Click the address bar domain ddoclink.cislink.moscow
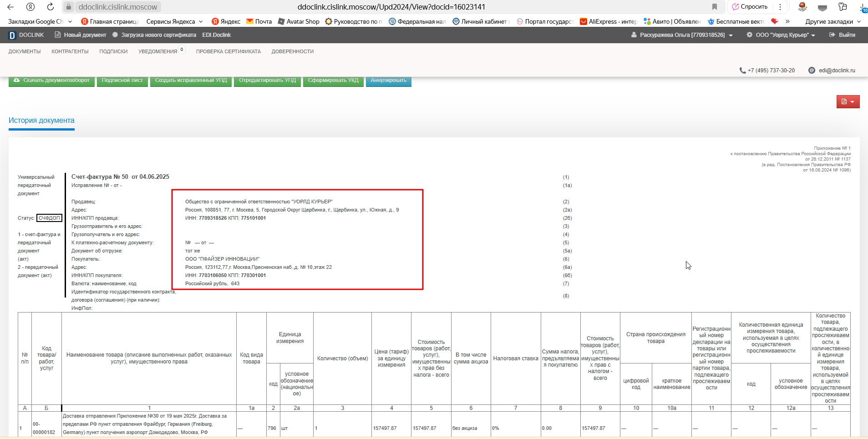Screen dimensions: 868x439 (x=118, y=7)
